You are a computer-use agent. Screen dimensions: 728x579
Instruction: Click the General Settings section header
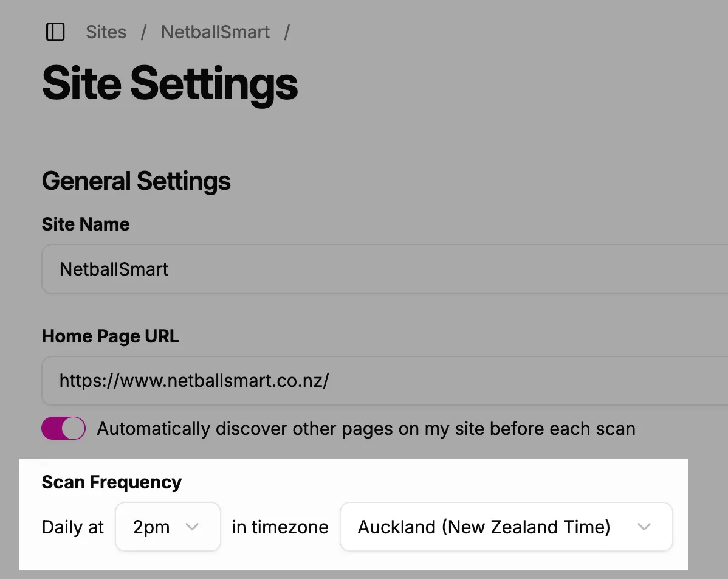[136, 181]
